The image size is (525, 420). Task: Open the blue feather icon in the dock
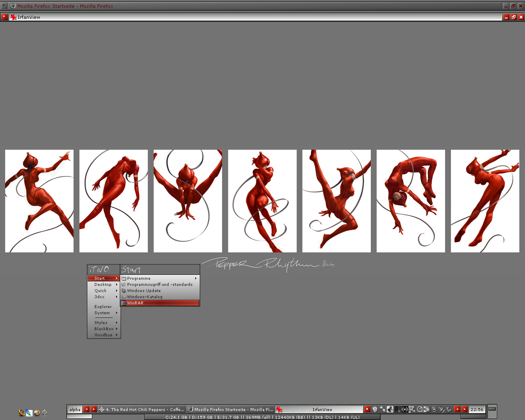[x=29, y=413]
